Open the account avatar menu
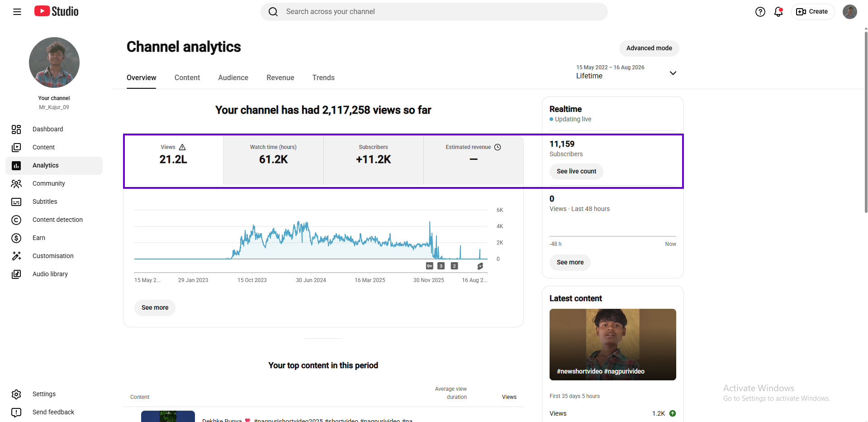The width and height of the screenshot is (868, 422). click(850, 12)
